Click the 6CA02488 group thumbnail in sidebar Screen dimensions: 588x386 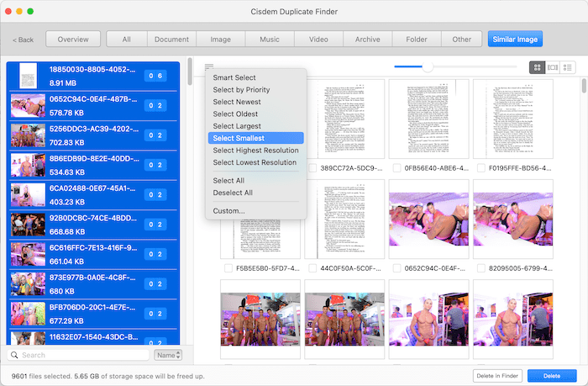(x=28, y=195)
